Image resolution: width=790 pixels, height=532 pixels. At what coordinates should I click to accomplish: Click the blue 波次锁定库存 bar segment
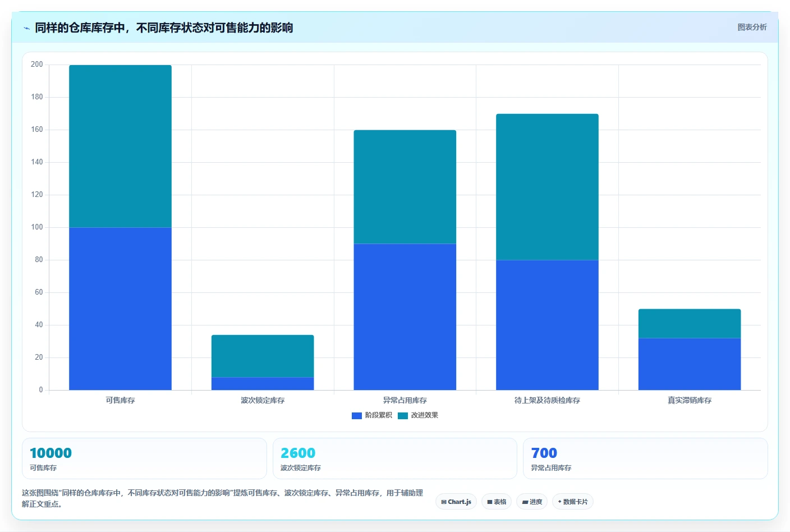pyautogui.click(x=263, y=383)
